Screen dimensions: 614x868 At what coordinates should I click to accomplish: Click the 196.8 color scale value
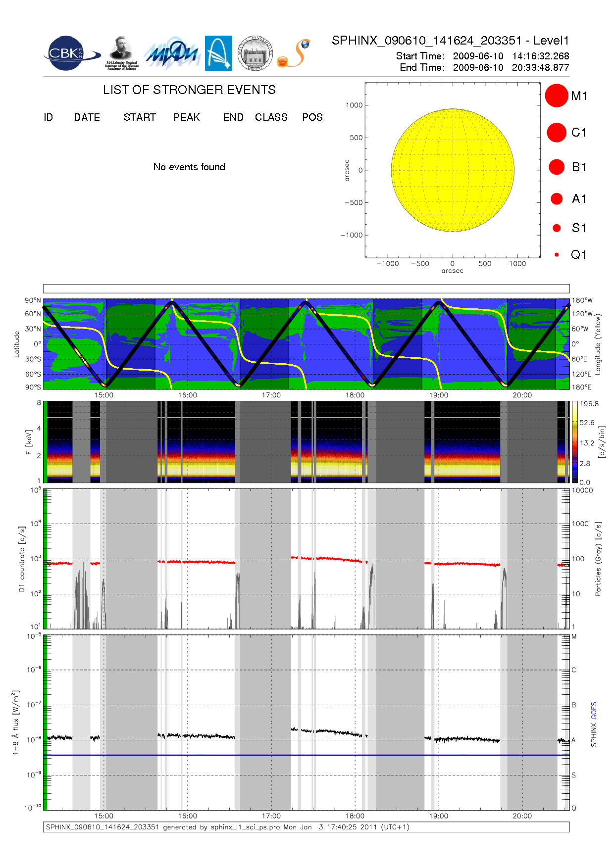(589, 404)
